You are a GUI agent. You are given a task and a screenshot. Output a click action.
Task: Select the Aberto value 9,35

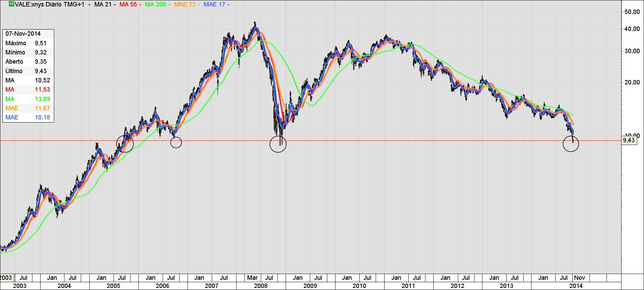(41, 62)
